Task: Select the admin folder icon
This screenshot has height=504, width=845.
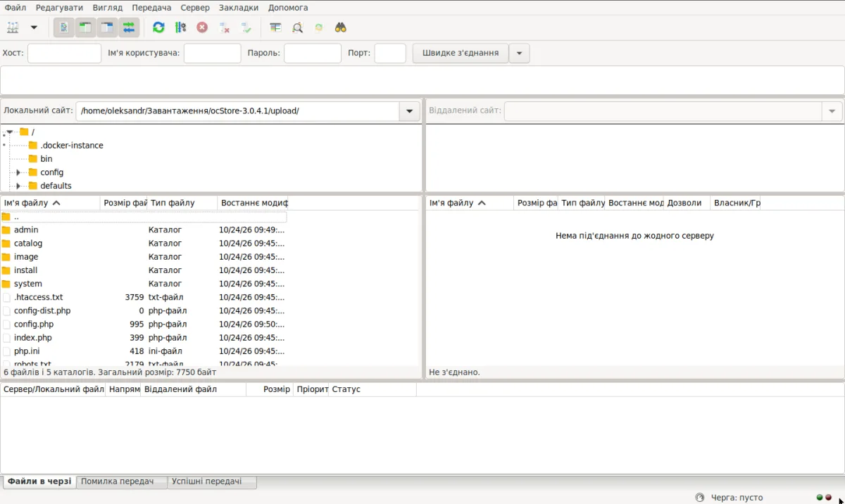Action: (6, 230)
